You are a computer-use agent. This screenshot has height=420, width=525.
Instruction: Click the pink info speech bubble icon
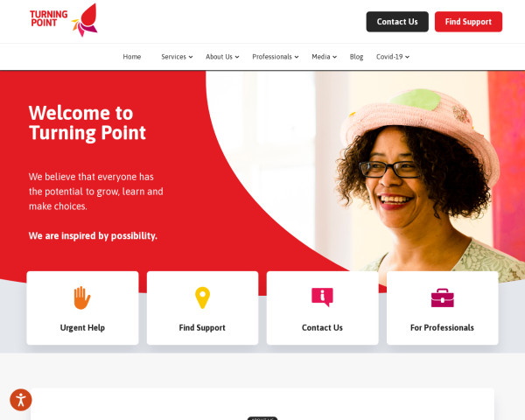322,297
